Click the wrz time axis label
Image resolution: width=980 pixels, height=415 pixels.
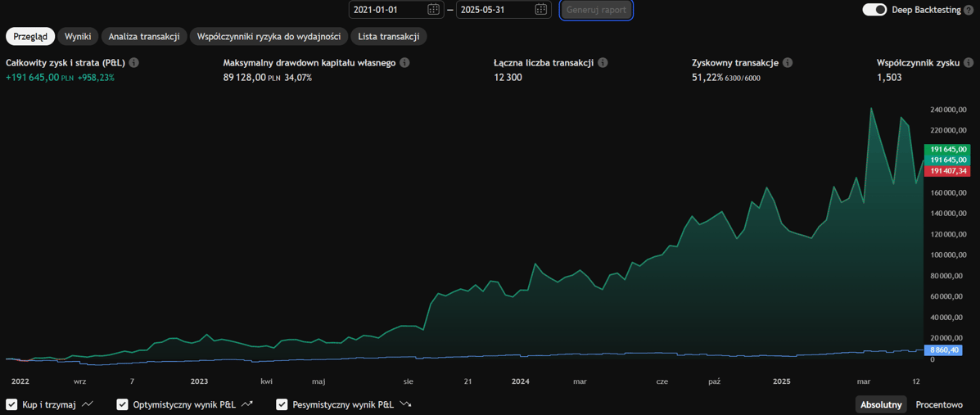80,381
